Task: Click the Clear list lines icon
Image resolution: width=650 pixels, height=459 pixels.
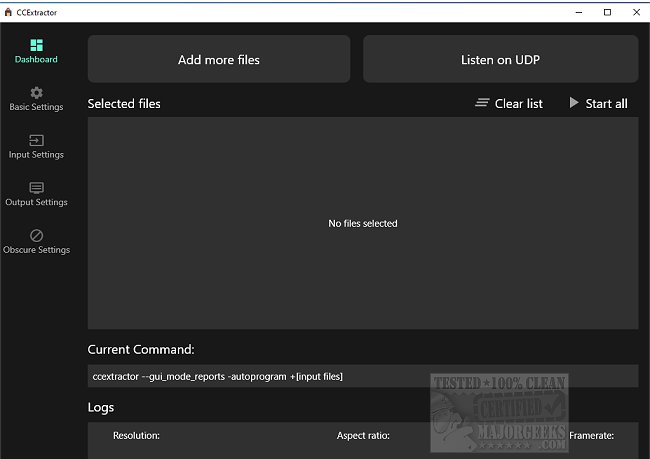Action: point(482,102)
